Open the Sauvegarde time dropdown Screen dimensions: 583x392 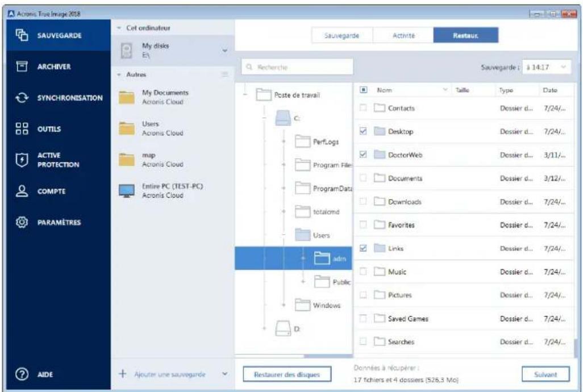coord(546,67)
